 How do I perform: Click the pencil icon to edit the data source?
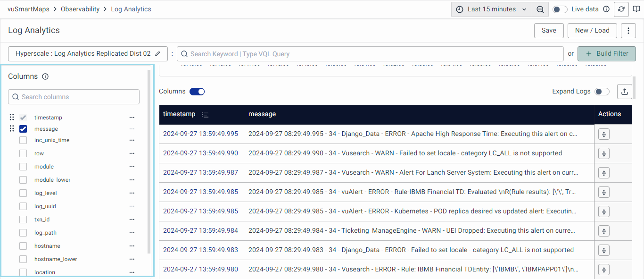click(158, 54)
